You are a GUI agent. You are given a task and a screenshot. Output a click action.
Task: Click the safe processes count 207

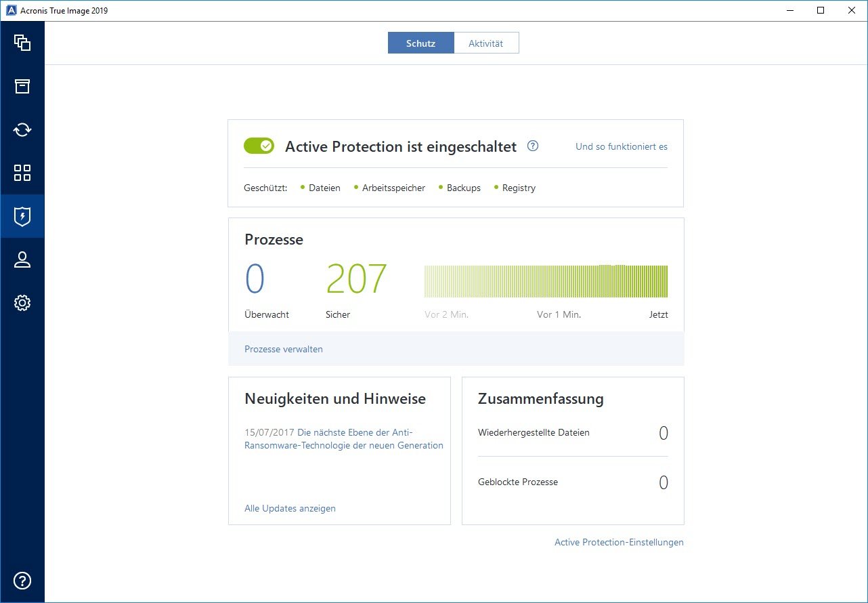(x=356, y=279)
